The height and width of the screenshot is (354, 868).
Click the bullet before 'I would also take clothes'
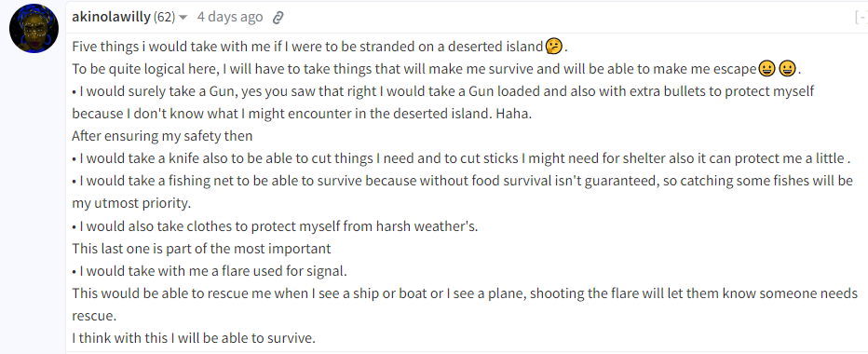click(75, 226)
